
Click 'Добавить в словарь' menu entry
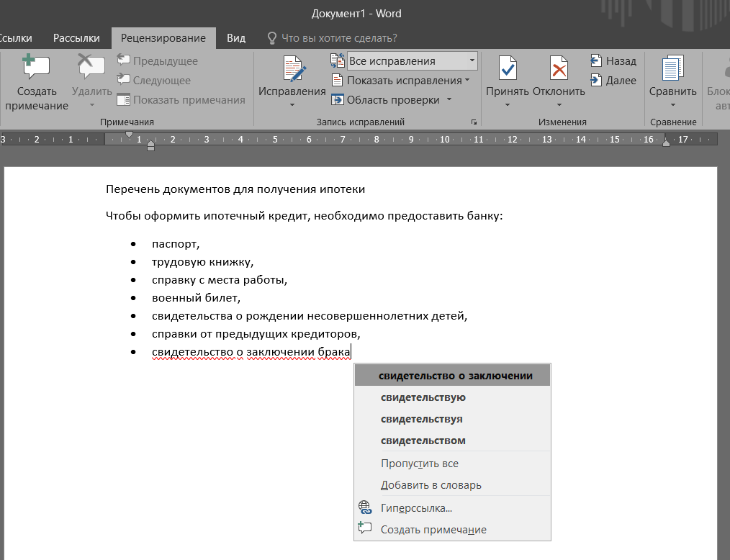[431, 485]
